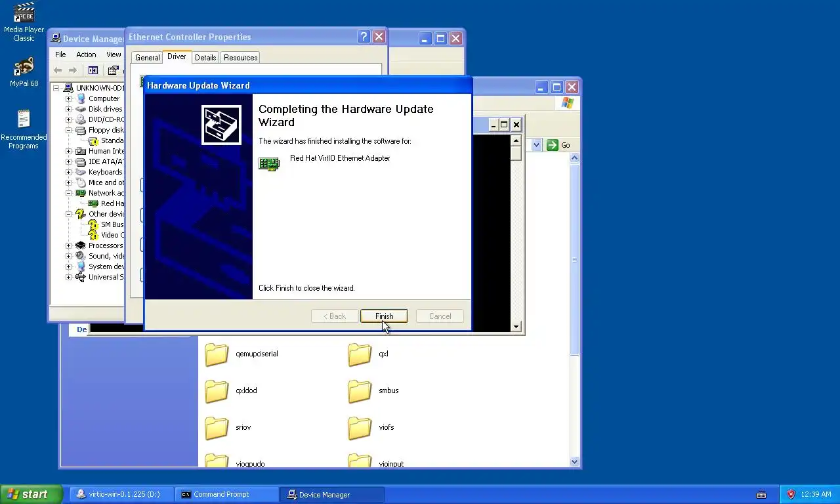Expand the Universal Serial Bus node
Screen dimensions: 840x504
[x=68, y=277]
